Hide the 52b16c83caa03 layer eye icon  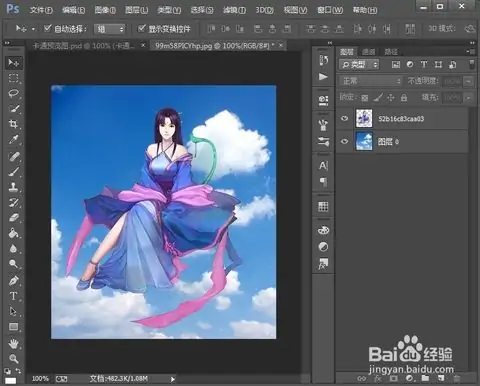345,118
